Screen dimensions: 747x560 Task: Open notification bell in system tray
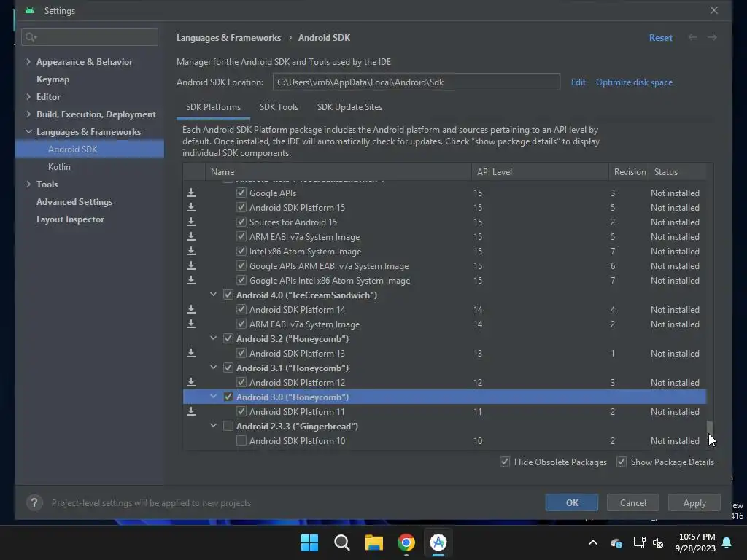click(727, 542)
